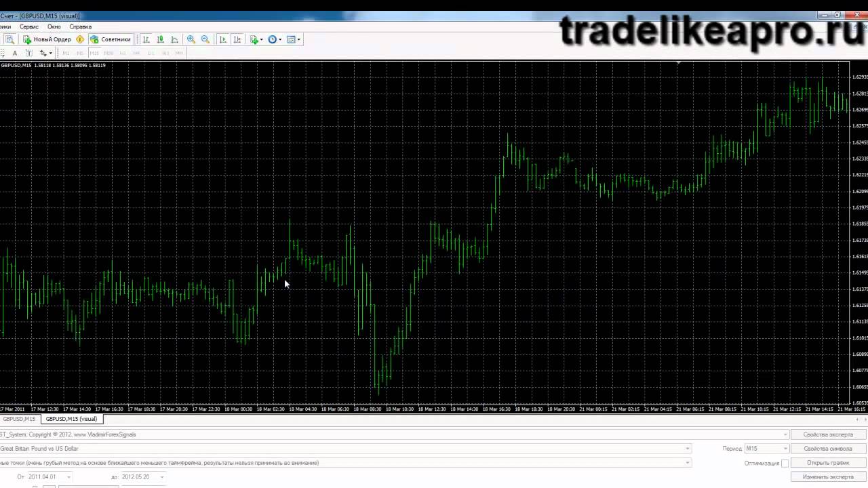Enable the Оптимизация checkbox

tap(785, 464)
